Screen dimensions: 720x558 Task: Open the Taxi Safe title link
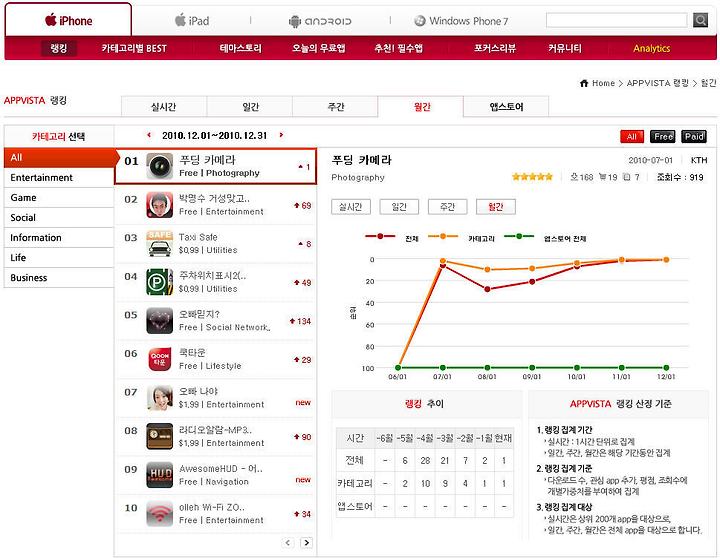pyautogui.click(x=198, y=237)
